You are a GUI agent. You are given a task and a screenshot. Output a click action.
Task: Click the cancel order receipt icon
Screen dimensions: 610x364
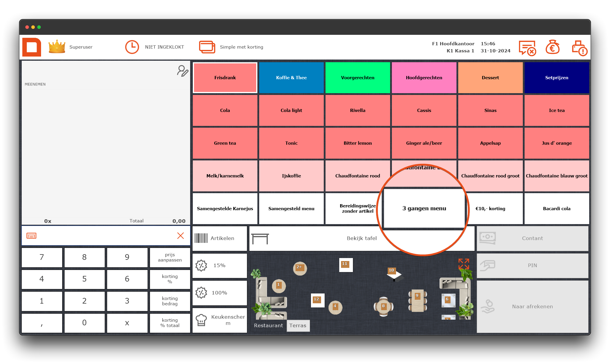[527, 48]
